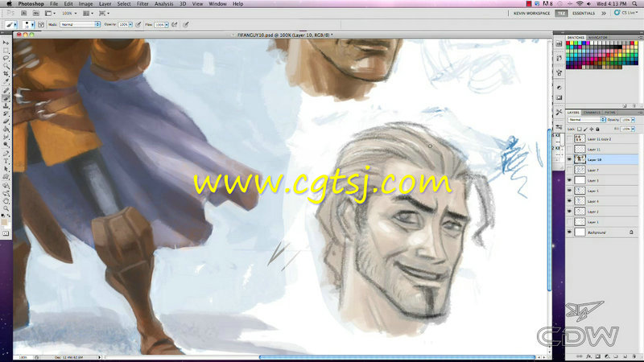This screenshot has height=362, width=644.
Task: Select the Essentials workspace
Action: (583, 13)
